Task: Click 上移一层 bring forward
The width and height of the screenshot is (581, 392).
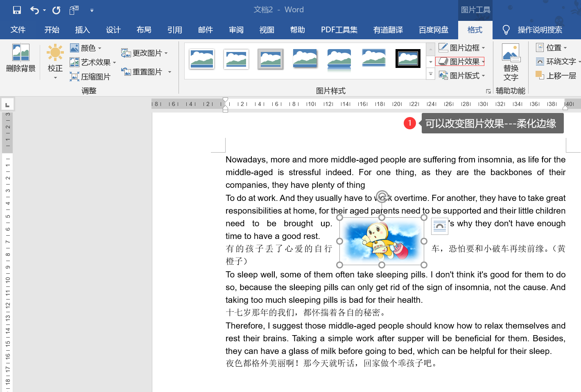Action: pyautogui.click(x=556, y=75)
